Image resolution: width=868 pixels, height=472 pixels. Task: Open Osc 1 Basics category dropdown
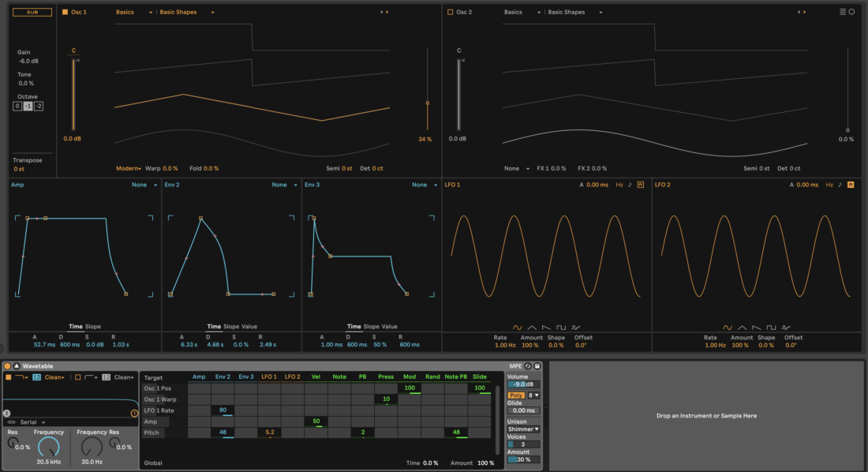point(134,12)
